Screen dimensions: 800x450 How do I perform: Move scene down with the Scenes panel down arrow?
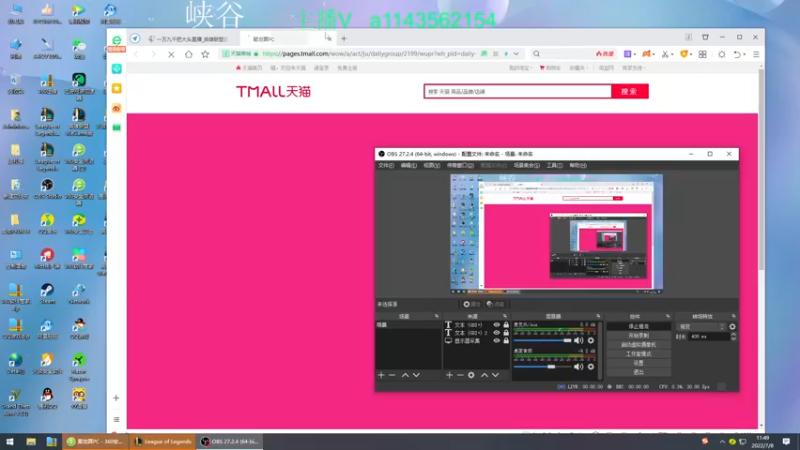point(416,375)
